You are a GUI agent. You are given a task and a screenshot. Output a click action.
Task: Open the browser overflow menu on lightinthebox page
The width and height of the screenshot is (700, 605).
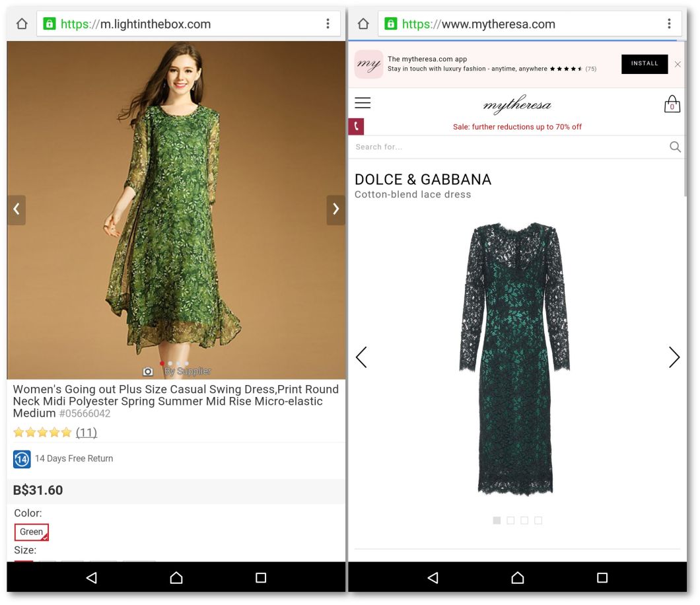coord(328,23)
